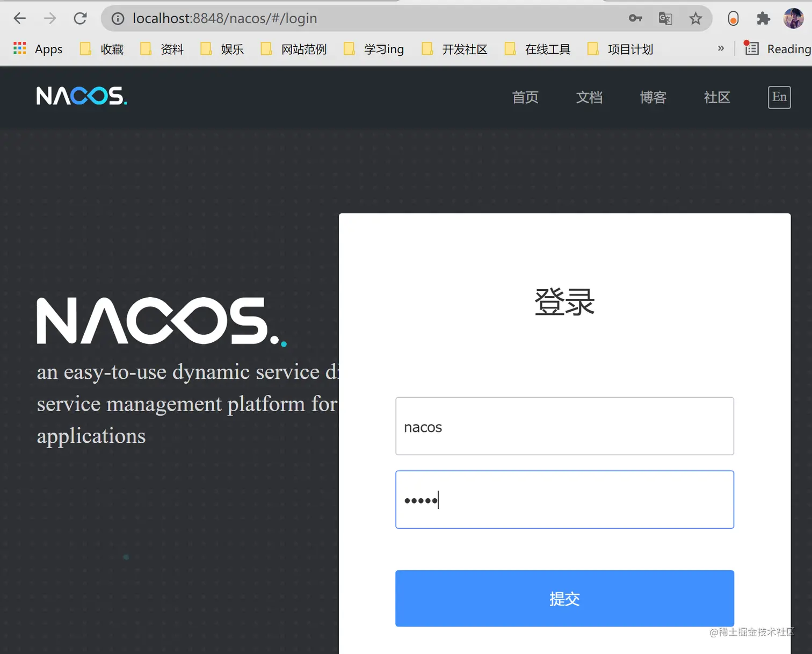Viewport: 812px width, 654px height.
Task: Click the Nacos logo in the header
Action: (x=82, y=96)
